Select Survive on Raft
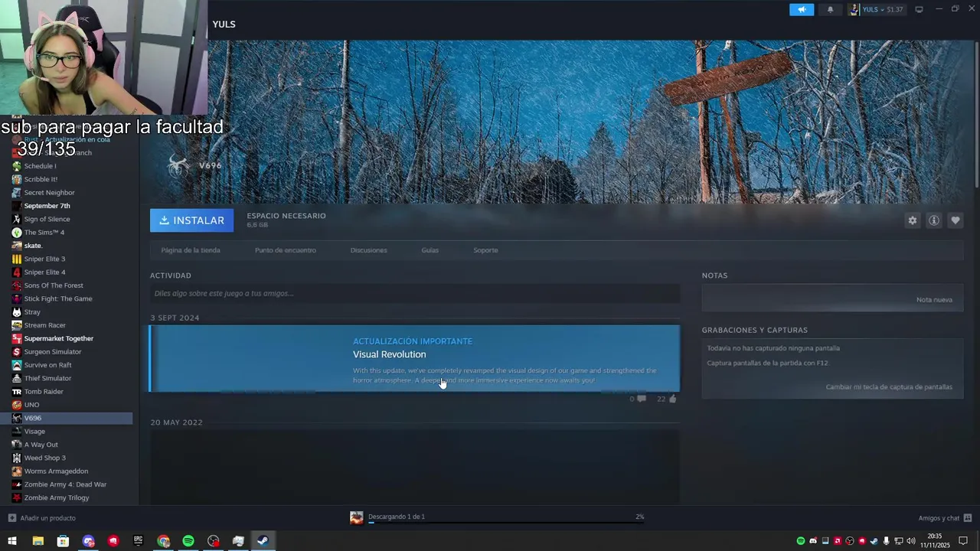980x551 pixels. point(47,365)
